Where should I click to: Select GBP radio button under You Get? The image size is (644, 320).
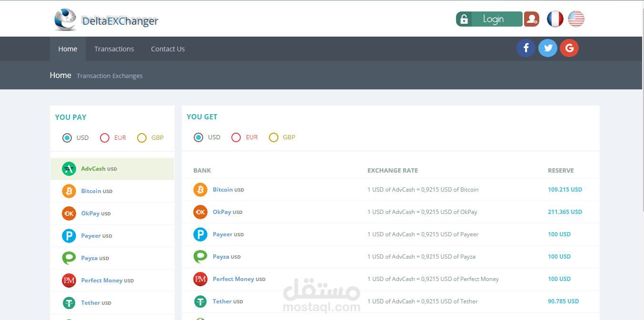(273, 137)
